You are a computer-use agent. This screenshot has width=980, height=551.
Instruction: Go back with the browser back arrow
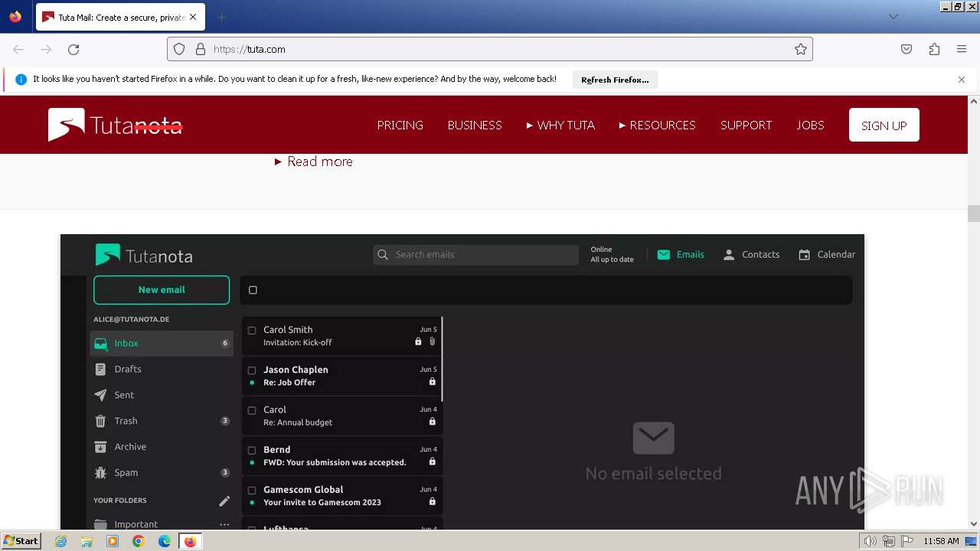click(18, 49)
